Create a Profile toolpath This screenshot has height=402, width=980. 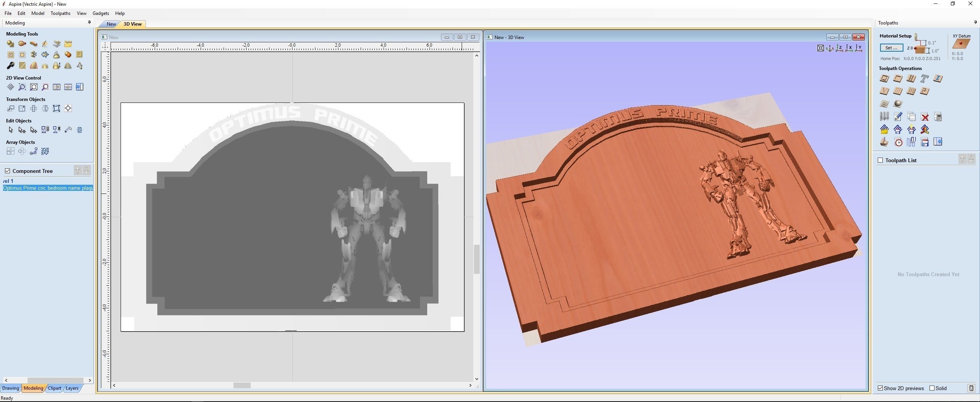(884, 79)
